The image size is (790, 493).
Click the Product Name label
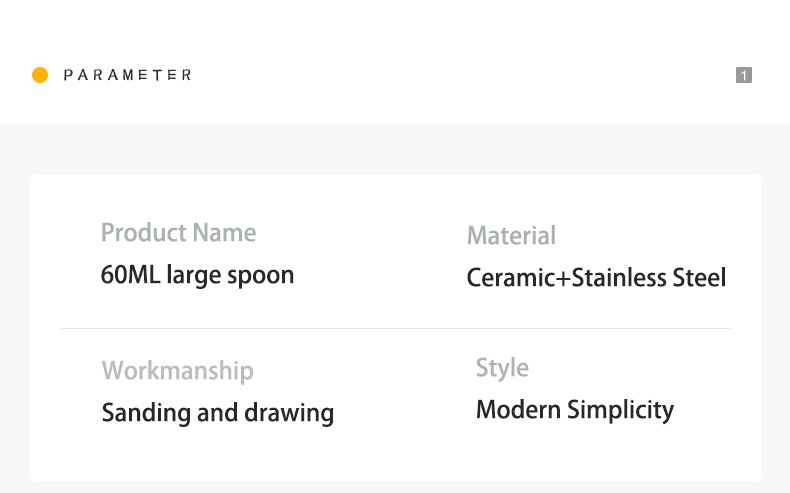[x=178, y=233]
